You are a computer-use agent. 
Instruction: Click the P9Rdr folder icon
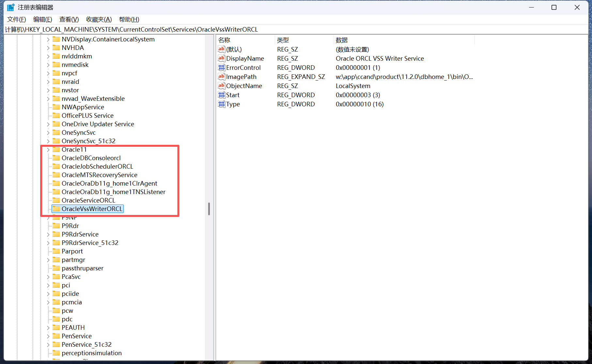click(x=56, y=226)
